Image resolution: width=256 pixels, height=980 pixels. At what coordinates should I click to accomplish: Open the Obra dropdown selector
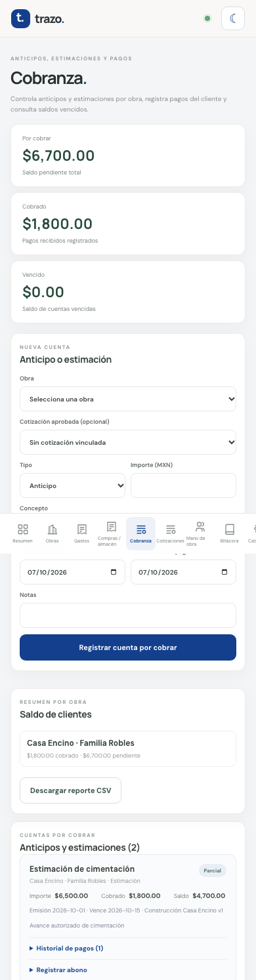pos(128,399)
